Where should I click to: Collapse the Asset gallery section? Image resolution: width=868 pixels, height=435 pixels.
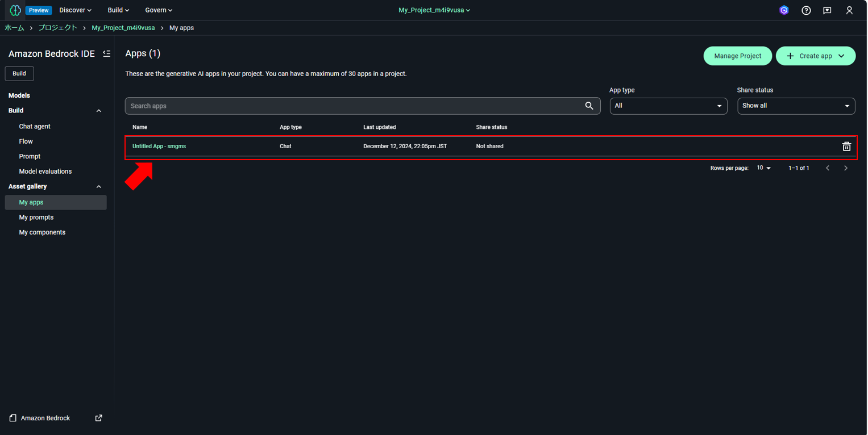99,186
